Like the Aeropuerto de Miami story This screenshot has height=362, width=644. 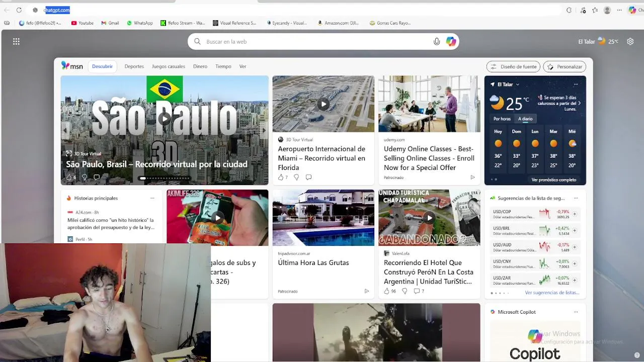pos(281,177)
